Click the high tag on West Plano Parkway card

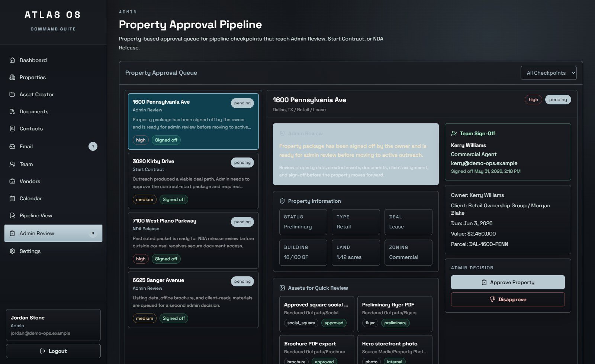[141, 259]
